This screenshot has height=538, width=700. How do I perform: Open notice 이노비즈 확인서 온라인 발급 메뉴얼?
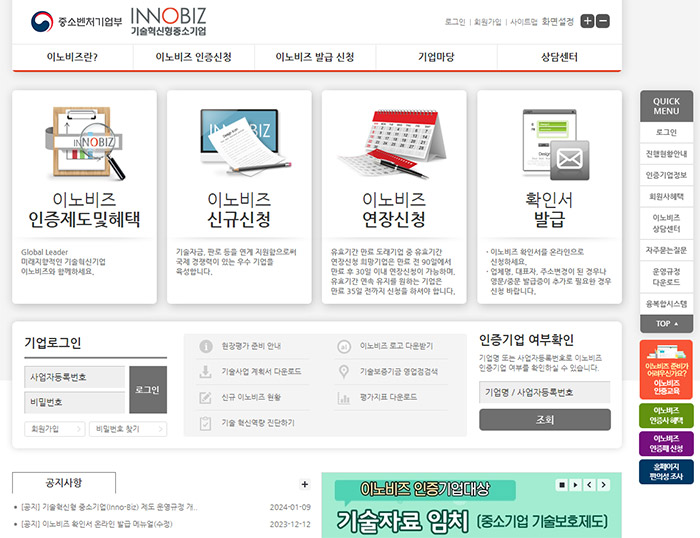pos(96,524)
